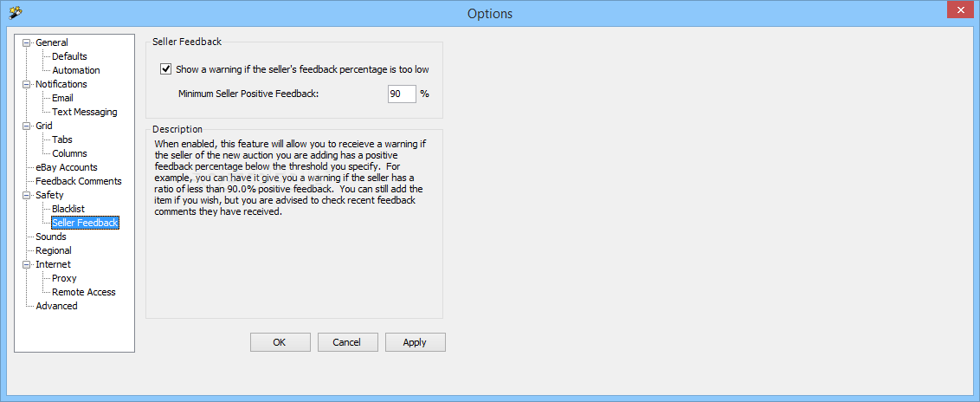The height and width of the screenshot is (402, 980).
Task: Collapse the Internet tree node
Action: click(x=27, y=264)
